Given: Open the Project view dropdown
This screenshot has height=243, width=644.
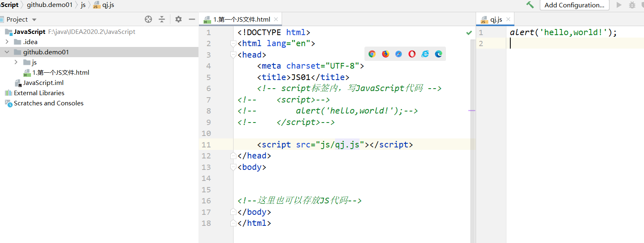Looking at the screenshot, I should (34, 20).
